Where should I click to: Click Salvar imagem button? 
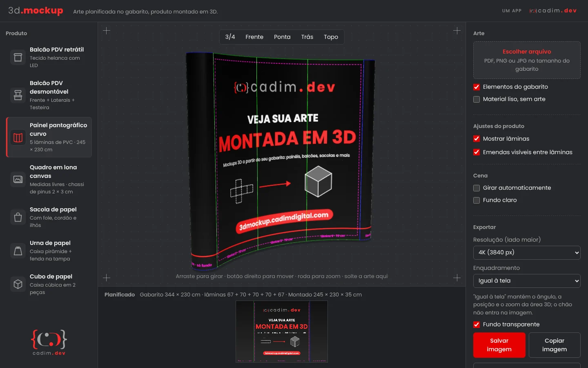click(x=499, y=345)
